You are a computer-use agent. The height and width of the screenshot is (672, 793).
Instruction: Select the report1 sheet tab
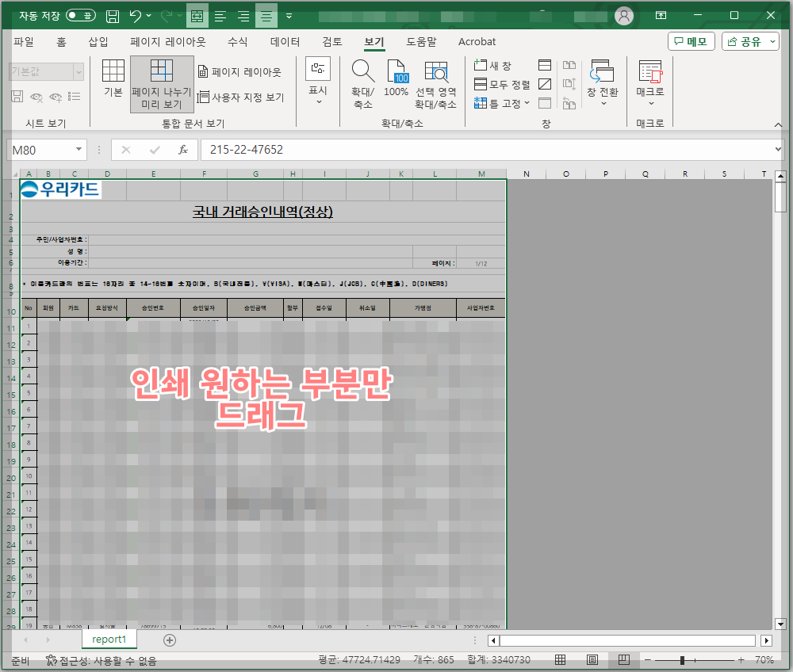109,639
